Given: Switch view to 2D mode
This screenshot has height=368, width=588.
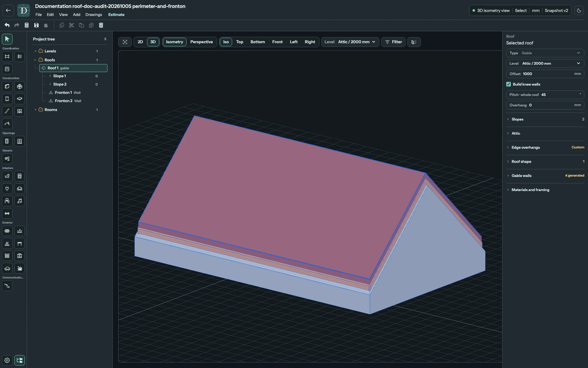Looking at the screenshot, I should coord(140,42).
